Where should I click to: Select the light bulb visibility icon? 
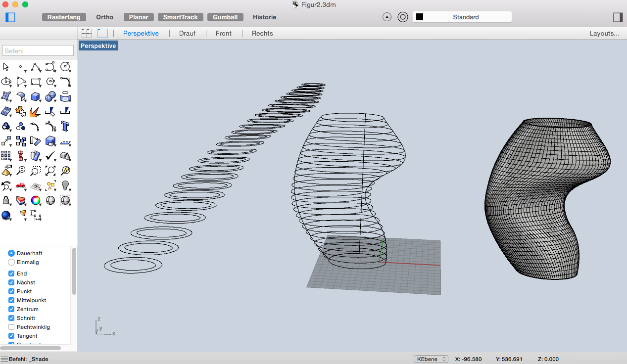coord(65,185)
